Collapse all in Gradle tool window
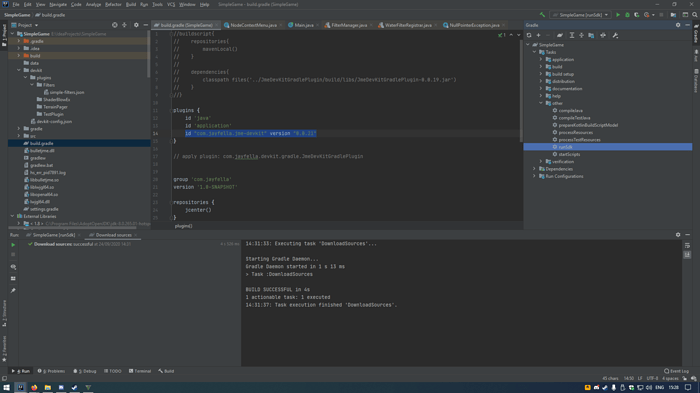Screen dimensions: 700x393 581,35
